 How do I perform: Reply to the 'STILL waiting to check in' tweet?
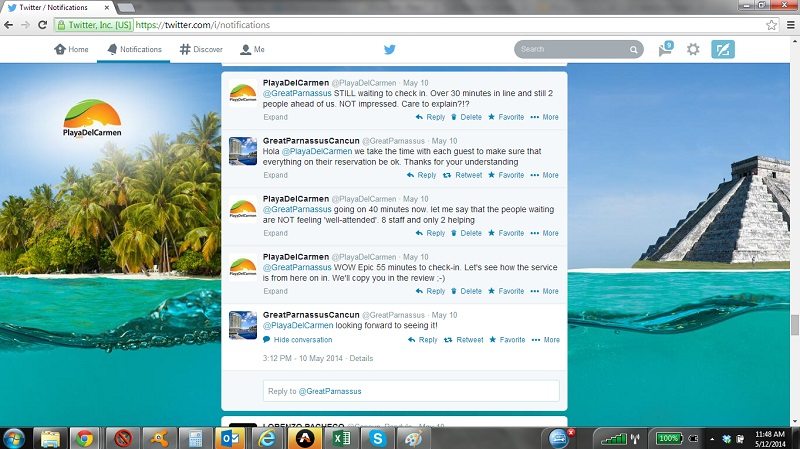431,117
